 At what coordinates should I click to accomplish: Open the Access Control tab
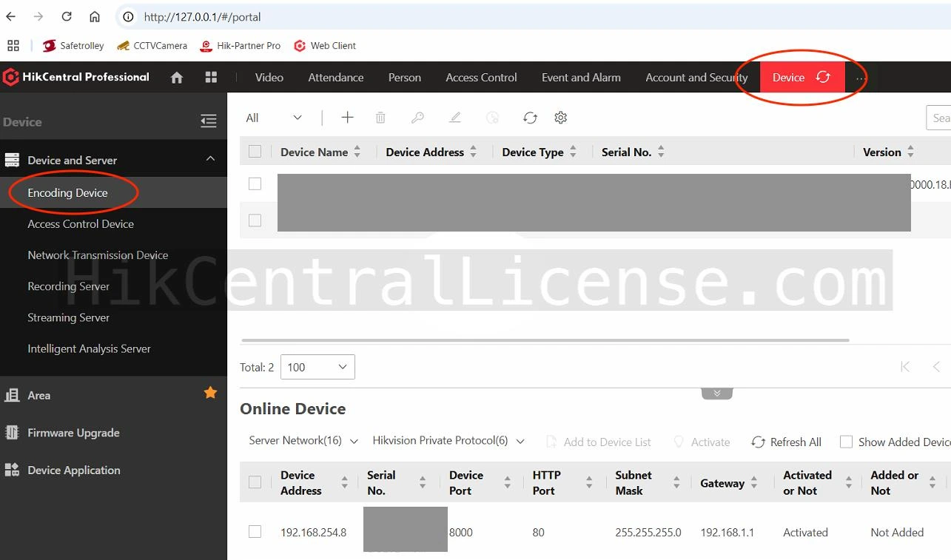pyautogui.click(x=481, y=77)
